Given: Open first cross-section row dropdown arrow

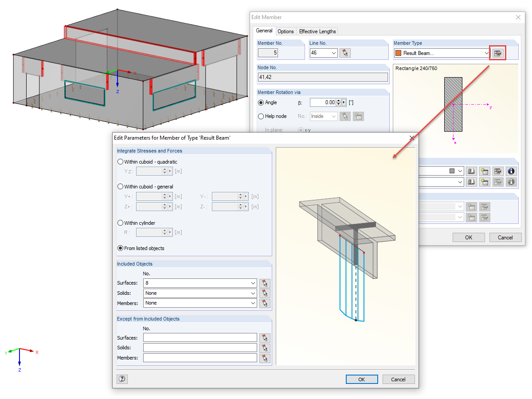Looking at the screenshot, I should pos(460,171).
